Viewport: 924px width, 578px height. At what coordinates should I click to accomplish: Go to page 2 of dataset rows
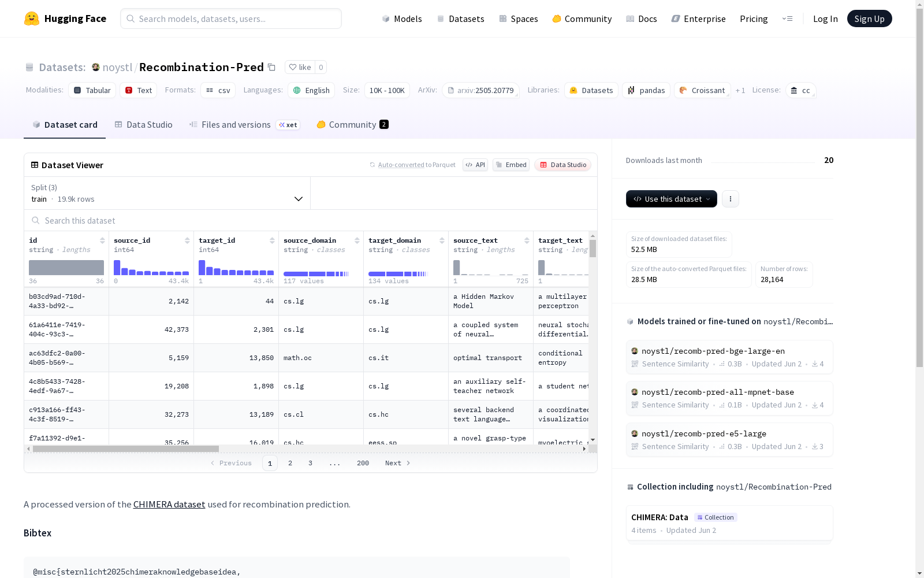[290, 463]
